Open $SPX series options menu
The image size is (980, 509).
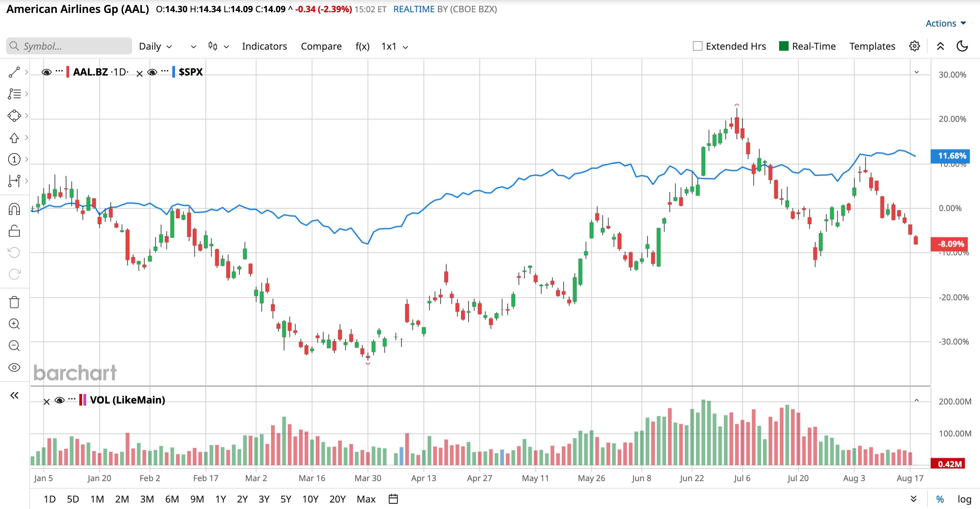165,71
